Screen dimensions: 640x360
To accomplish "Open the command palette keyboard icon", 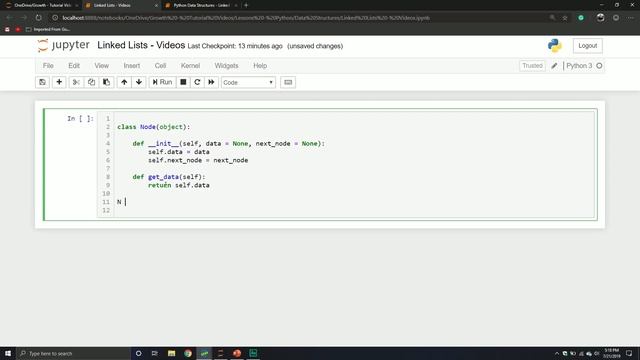I will [x=288, y=82].
